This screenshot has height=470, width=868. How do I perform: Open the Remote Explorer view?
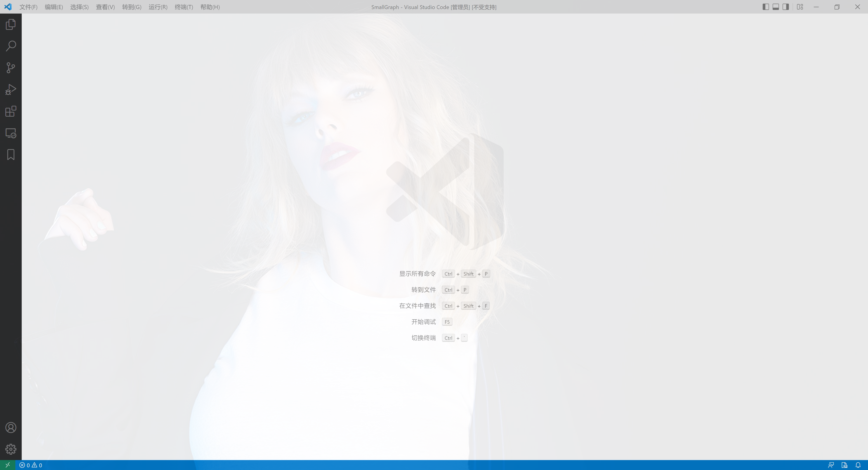[11, 133]
